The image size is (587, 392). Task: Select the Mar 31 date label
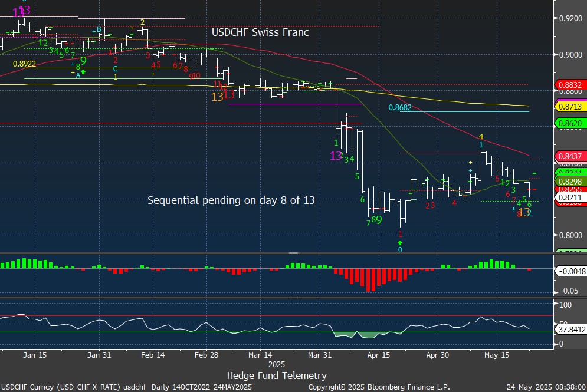point(320,355)
